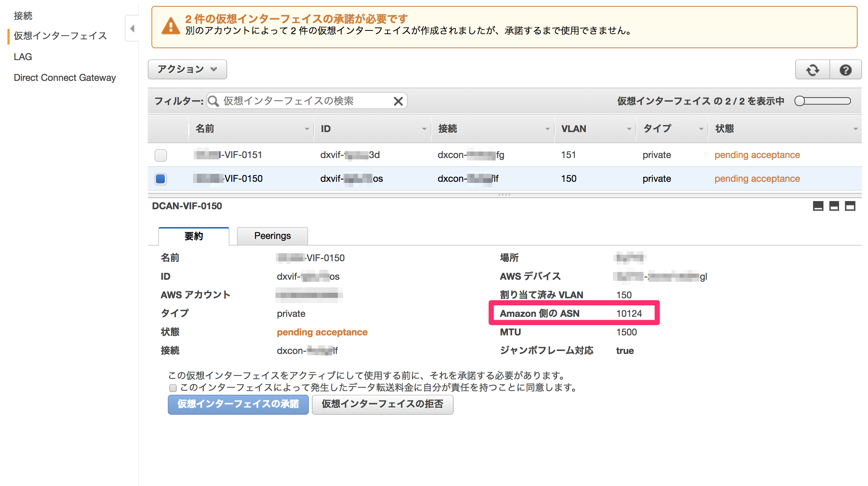
Task: Open the 状態 column sort dropdown
Action: point(855,129)
